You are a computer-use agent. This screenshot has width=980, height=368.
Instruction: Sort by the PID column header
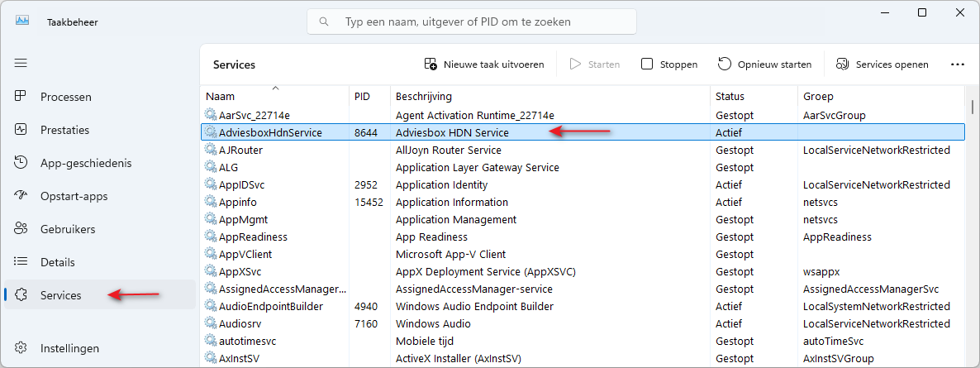pos(369,97)
